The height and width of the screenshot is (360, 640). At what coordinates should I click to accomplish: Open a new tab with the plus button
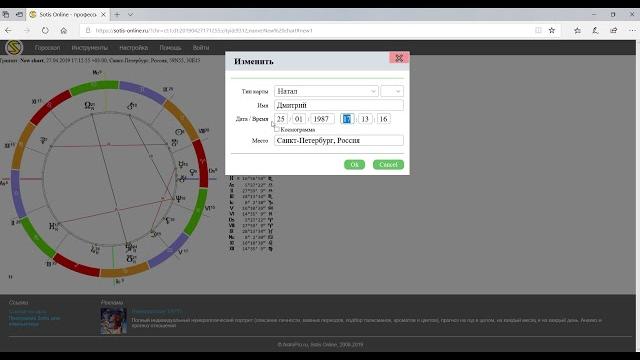coord(117,15)
